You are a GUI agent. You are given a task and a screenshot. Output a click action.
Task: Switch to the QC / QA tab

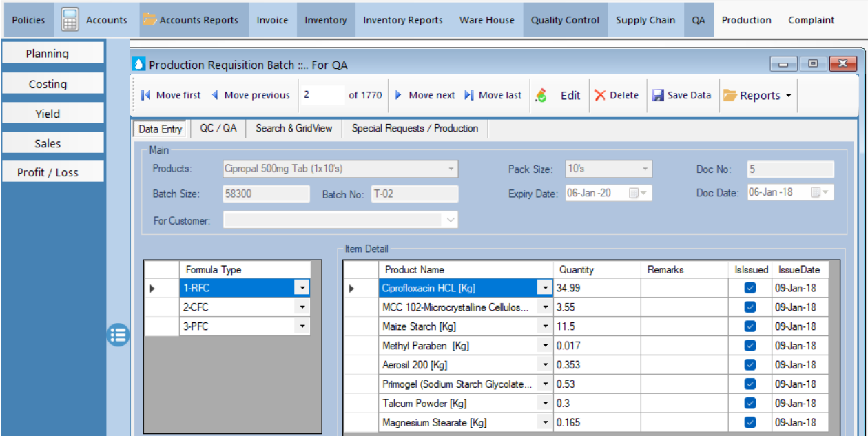tap(218, 129)
